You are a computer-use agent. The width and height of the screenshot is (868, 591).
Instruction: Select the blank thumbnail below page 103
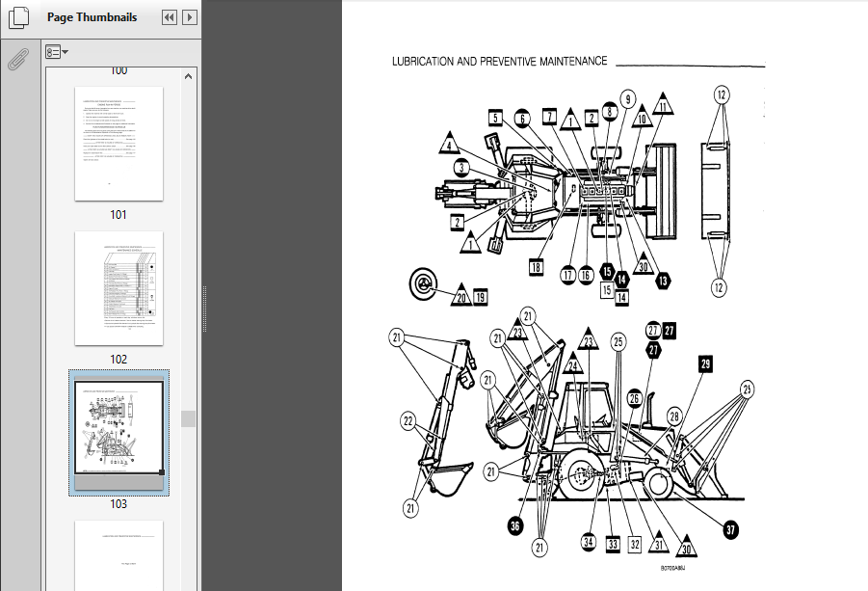119,555
